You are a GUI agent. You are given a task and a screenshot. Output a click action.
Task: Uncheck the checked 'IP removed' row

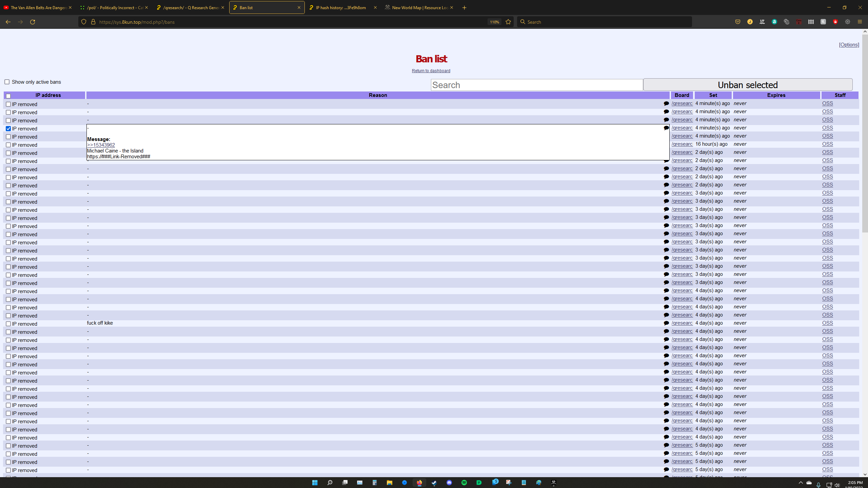click(x=8, y=129)
